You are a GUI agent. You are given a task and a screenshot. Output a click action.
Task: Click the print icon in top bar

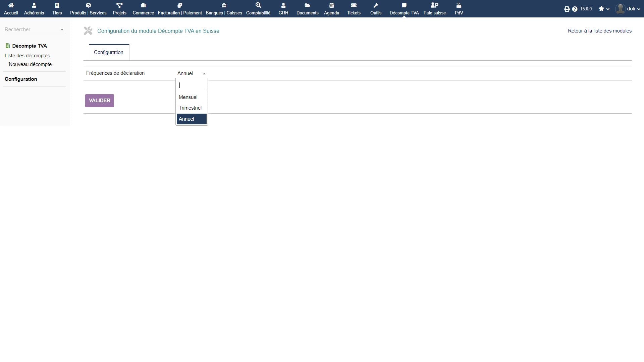[567, 9]
